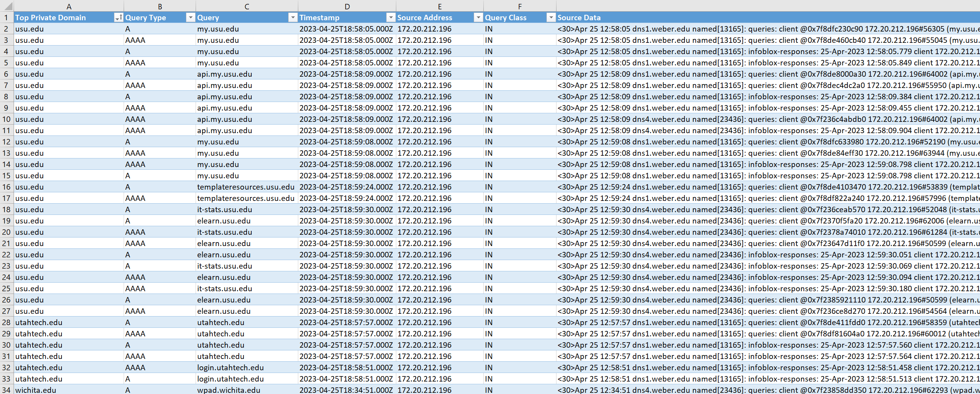Click timestamp 2023-04-25T18:58:05 in row 2
Viewport: 980px width, 394px height.
[347, 29]
